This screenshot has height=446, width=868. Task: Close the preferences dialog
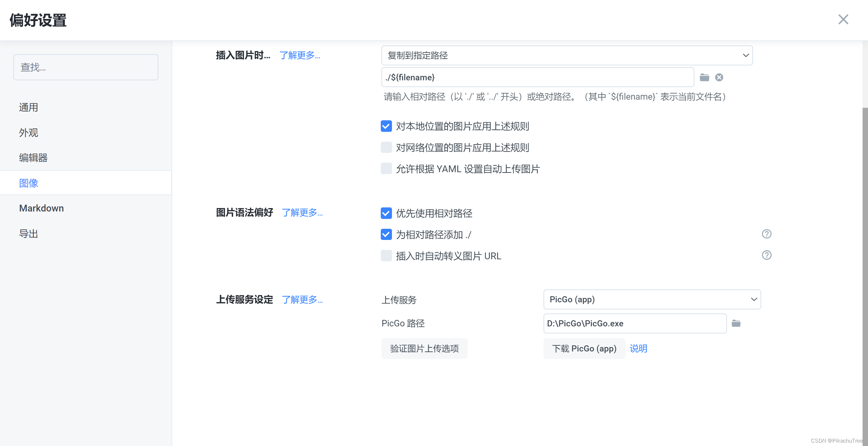coord(843,20)
